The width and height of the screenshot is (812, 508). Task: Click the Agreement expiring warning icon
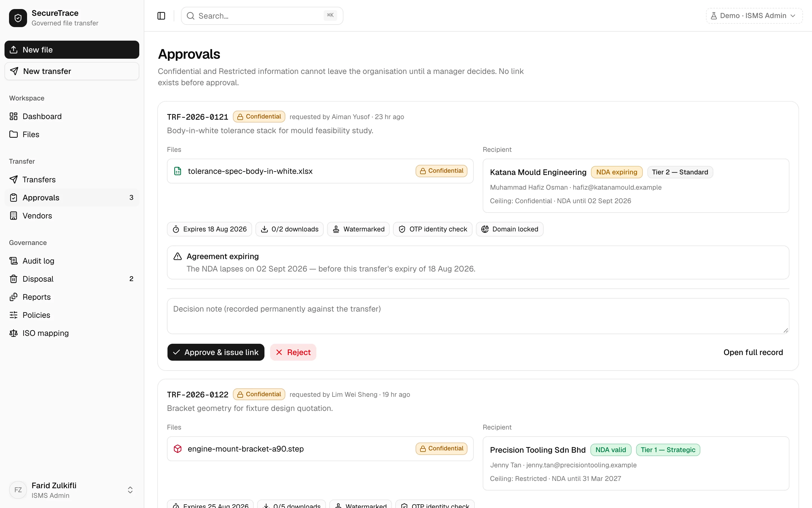point(178,256)
